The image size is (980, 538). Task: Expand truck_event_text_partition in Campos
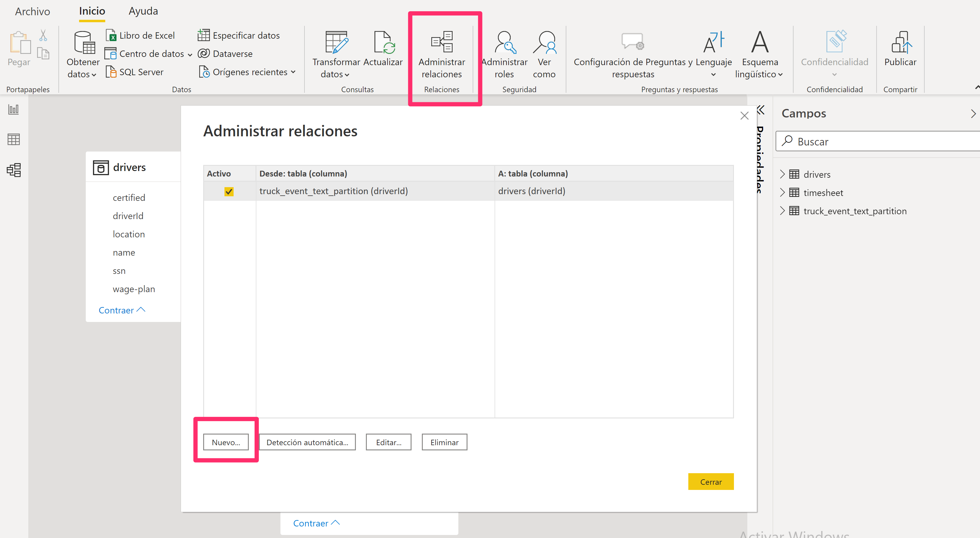pyautogui.click(x=782, y=211)
